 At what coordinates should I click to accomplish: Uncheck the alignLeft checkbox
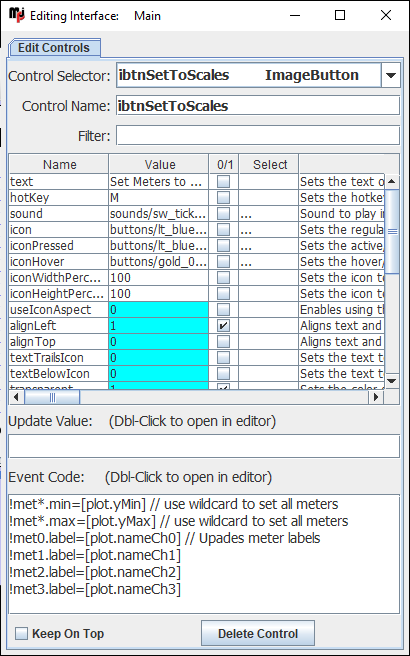(223, 326)
